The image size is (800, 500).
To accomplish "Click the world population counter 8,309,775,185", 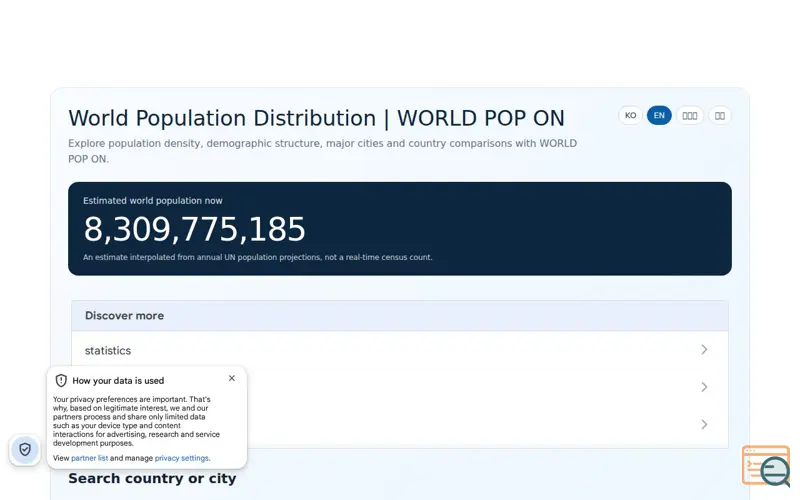I will click(x=194, y=229).
